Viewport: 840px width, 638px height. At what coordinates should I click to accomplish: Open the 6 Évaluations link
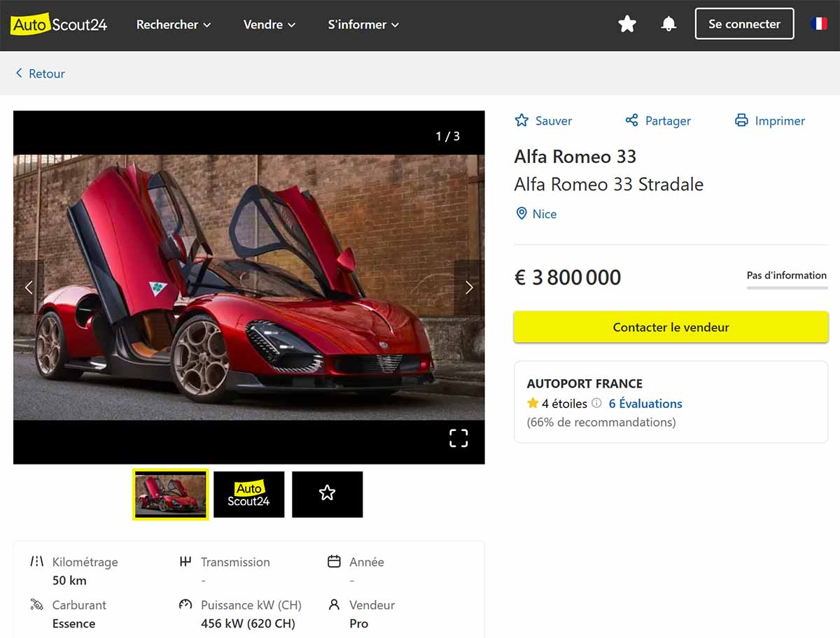pos(645,404)
